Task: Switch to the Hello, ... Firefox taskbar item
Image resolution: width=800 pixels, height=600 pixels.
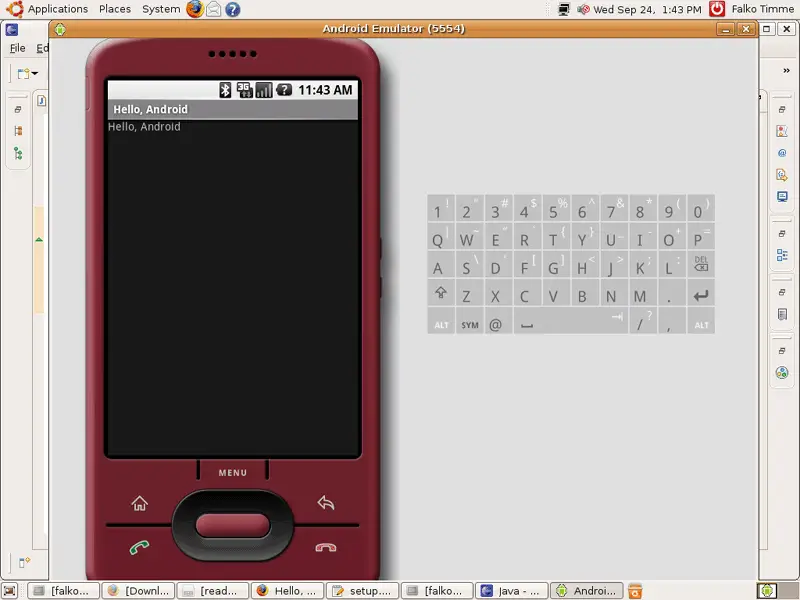Action: coord(287,591)
